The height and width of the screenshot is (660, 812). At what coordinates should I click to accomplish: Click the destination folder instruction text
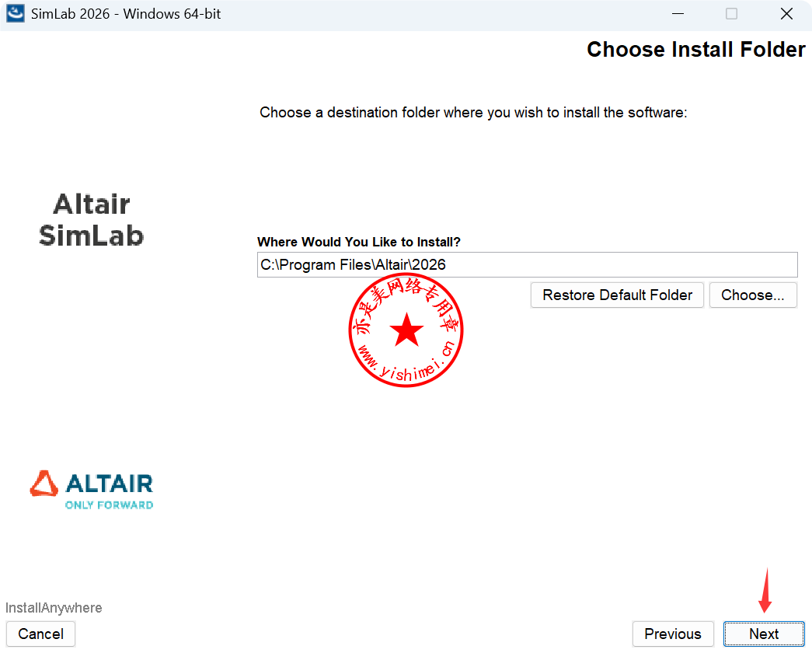[x=473, y=113]
